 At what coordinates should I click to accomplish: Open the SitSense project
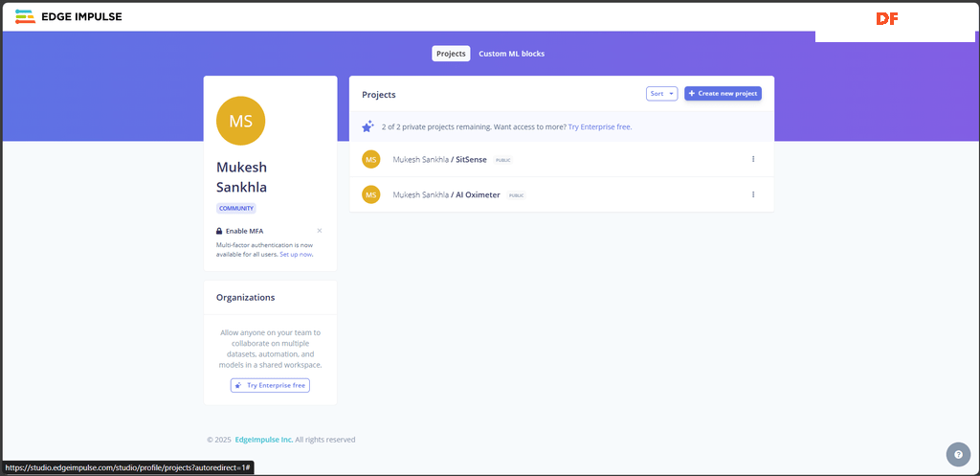tap(439, 160)
